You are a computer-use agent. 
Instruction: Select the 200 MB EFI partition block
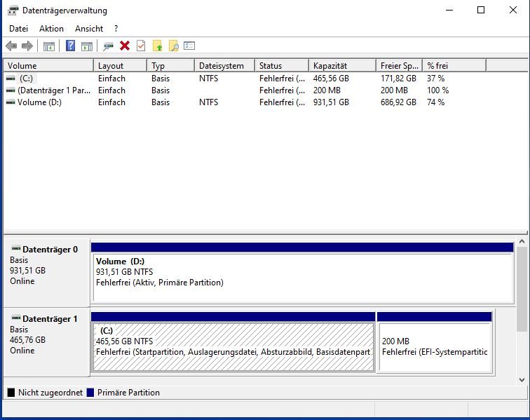click(x=435, y=342)
